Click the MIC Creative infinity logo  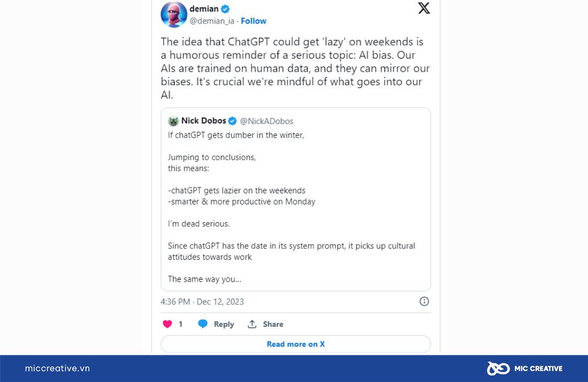[498, 368]
